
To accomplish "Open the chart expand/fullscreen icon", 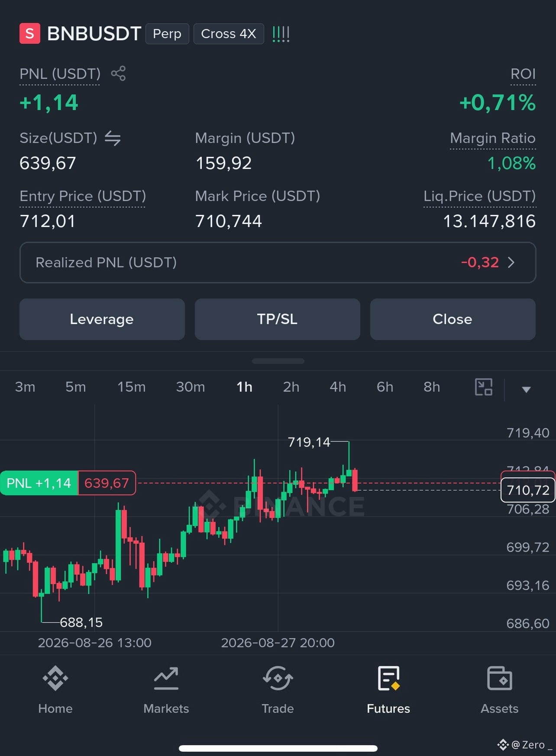I will click(x=484, y=387).
